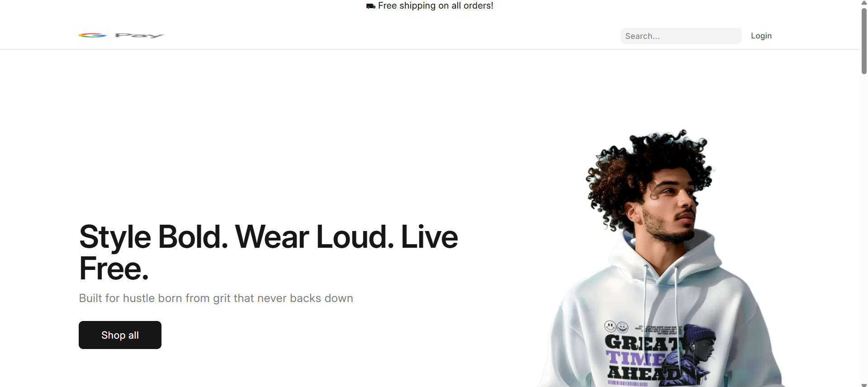Click the vertical scrollbar thumb
This screenshot has width=868, height=387.
(x=864, y=41)
